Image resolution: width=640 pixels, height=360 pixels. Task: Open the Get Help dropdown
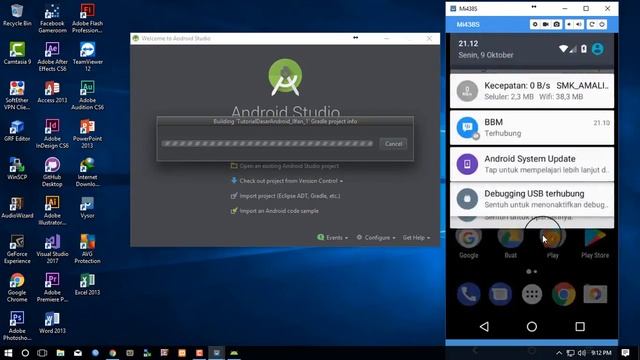[x=416, y=238]
